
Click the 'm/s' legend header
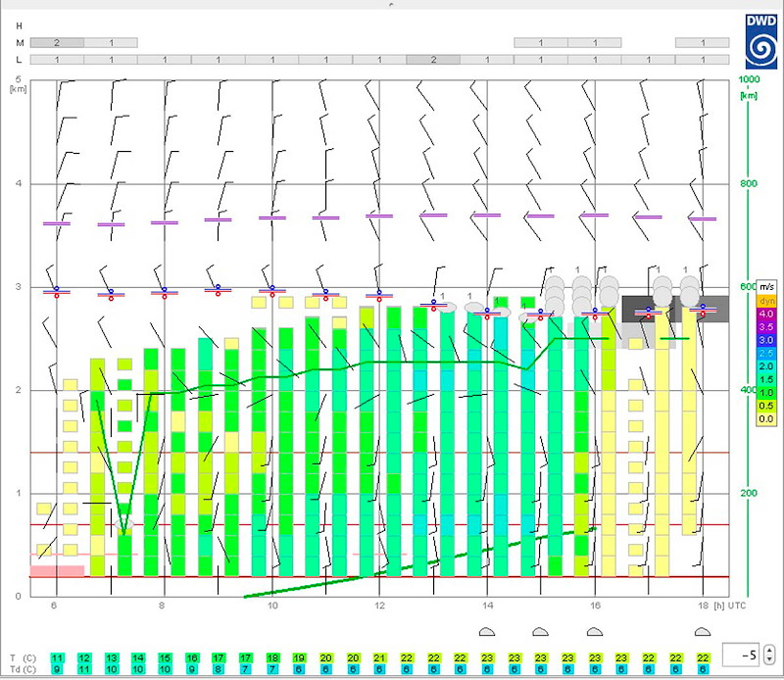pos(766,287)
